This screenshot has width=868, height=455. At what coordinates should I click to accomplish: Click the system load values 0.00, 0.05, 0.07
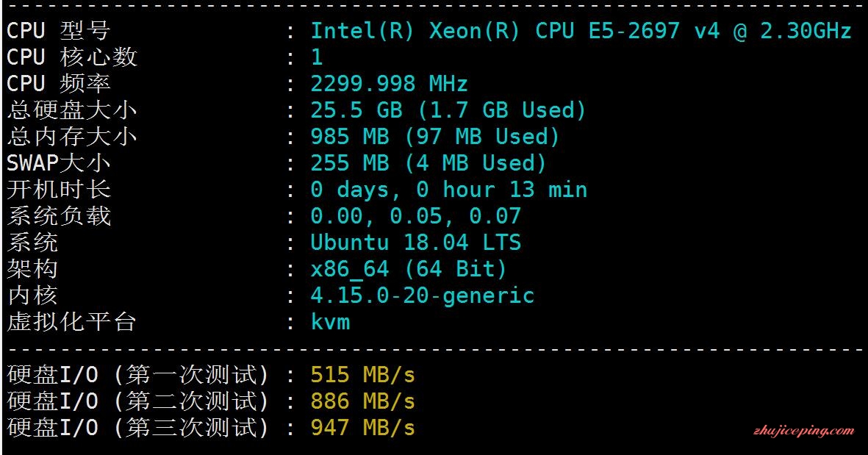416,216
